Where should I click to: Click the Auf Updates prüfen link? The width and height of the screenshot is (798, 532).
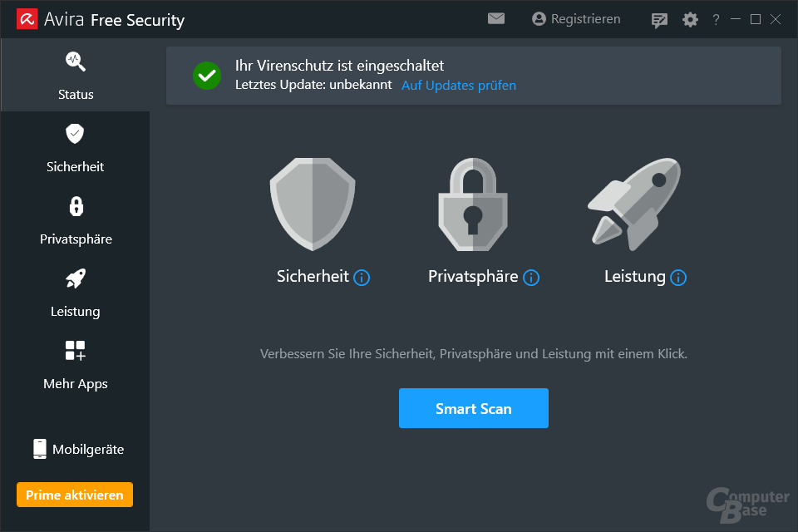459,85
